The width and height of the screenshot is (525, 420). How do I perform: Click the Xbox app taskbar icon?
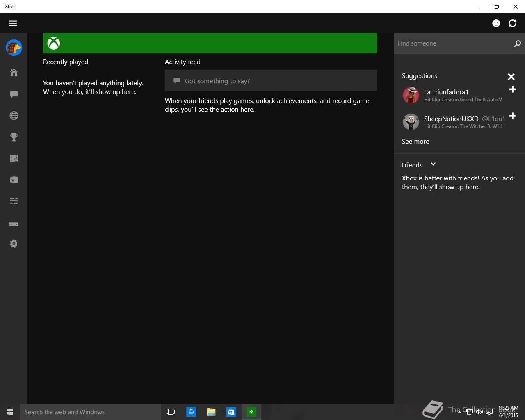tap(251, 412)
